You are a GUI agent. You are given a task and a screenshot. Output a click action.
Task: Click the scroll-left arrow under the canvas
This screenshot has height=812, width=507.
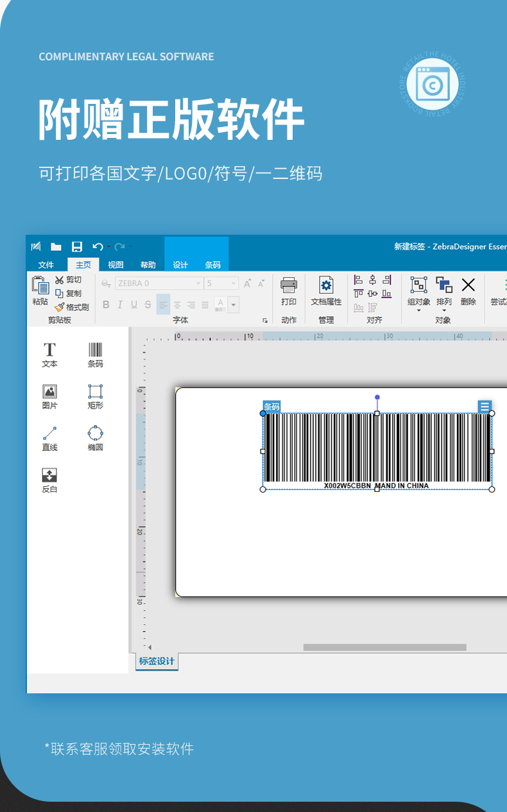click(x=150, y=648)
